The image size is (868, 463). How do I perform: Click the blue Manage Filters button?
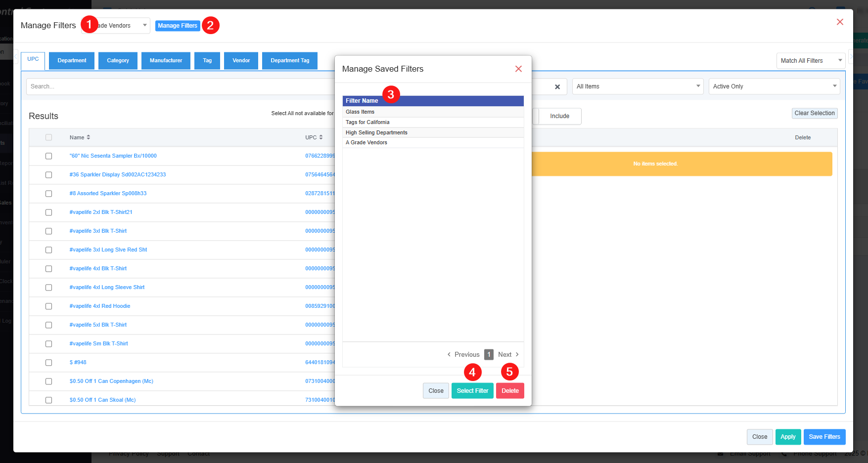[178, 26]
